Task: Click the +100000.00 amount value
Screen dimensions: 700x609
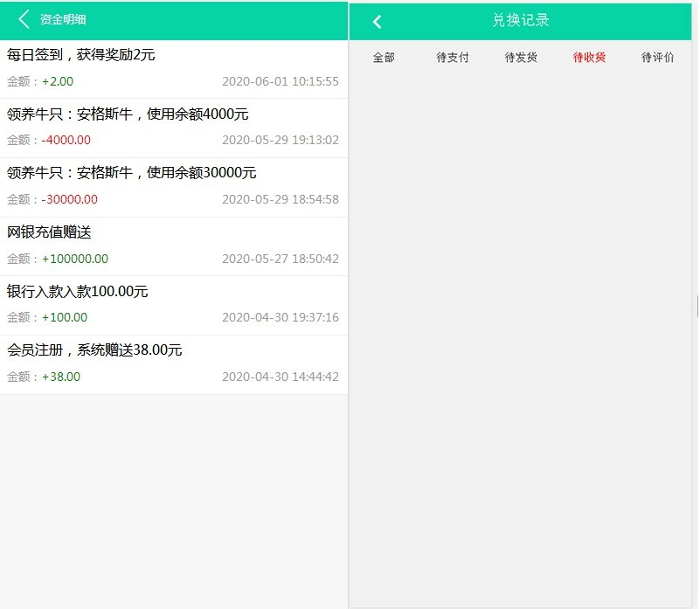Action: [75, 259]
